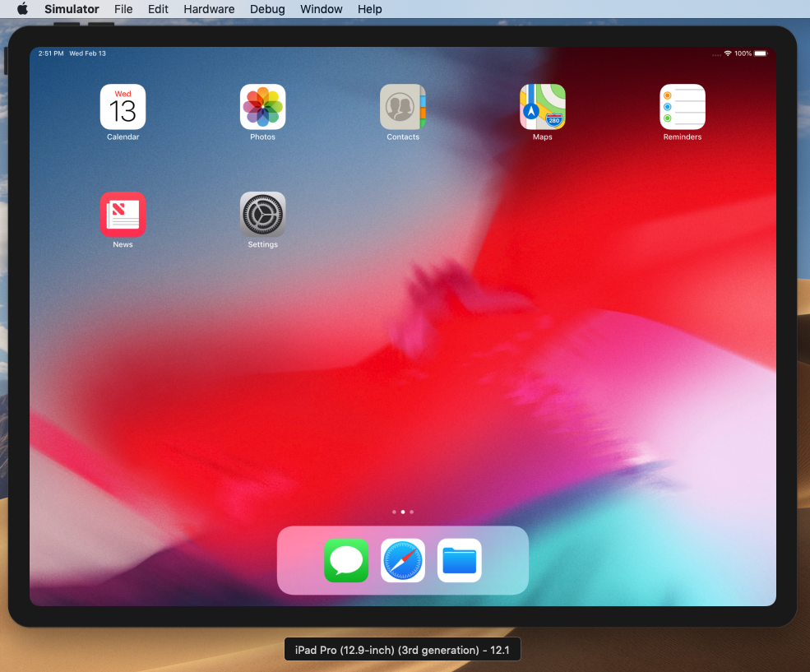
Task: Open the Files app in the dock
Action: 459,560
